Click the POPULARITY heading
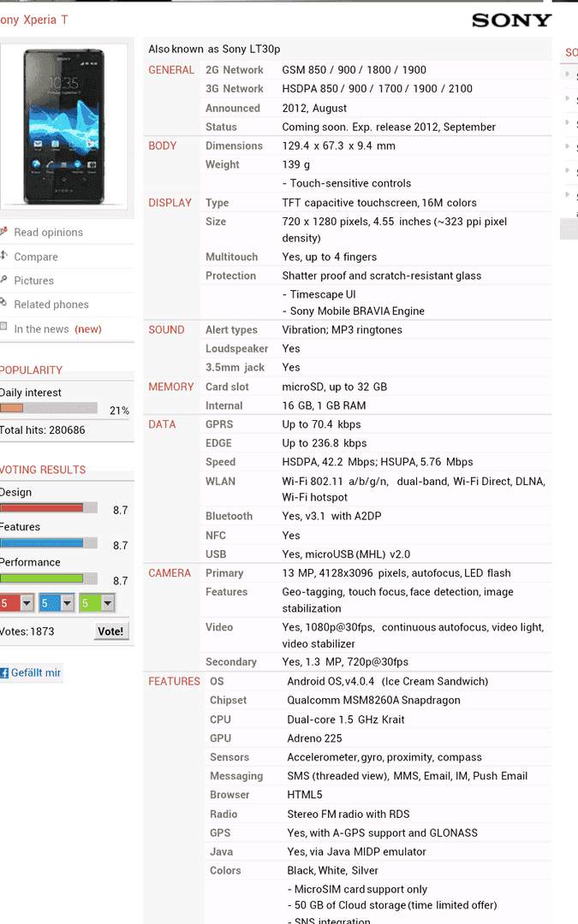This screenshot has height=924, width=578. (32, 370)
